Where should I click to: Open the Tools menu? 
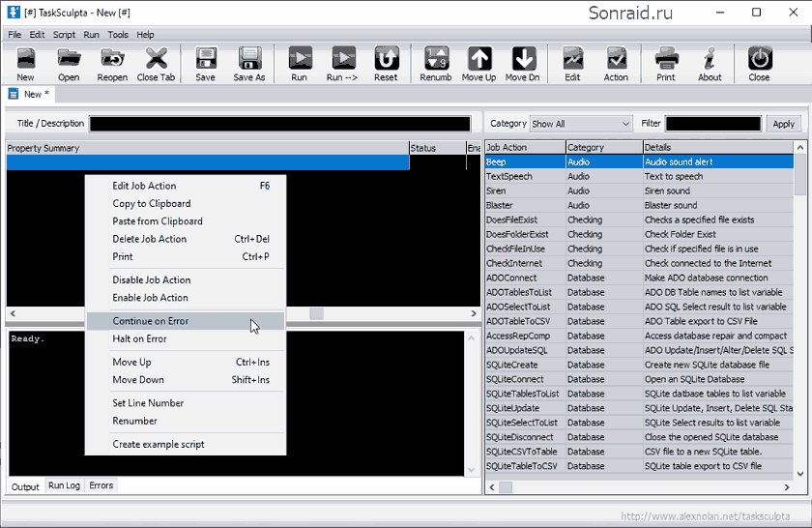118,35
